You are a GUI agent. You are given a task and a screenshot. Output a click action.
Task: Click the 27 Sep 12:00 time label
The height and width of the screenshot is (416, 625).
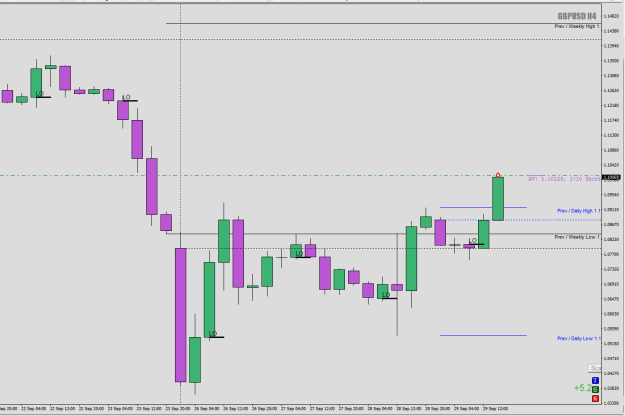click(x=322, y=408)
